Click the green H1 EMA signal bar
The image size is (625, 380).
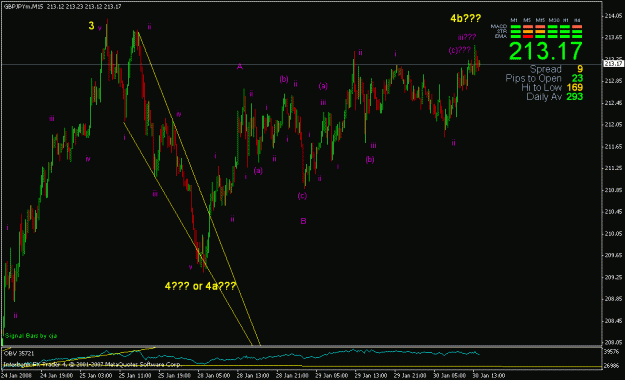tap(565, 36)
